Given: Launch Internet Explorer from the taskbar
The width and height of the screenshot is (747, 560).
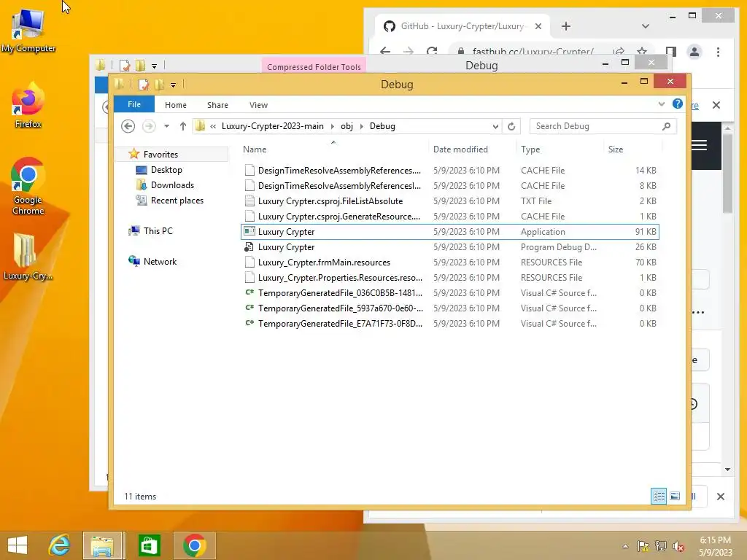Looking at the screenshot, I should [x=60, y=545].
